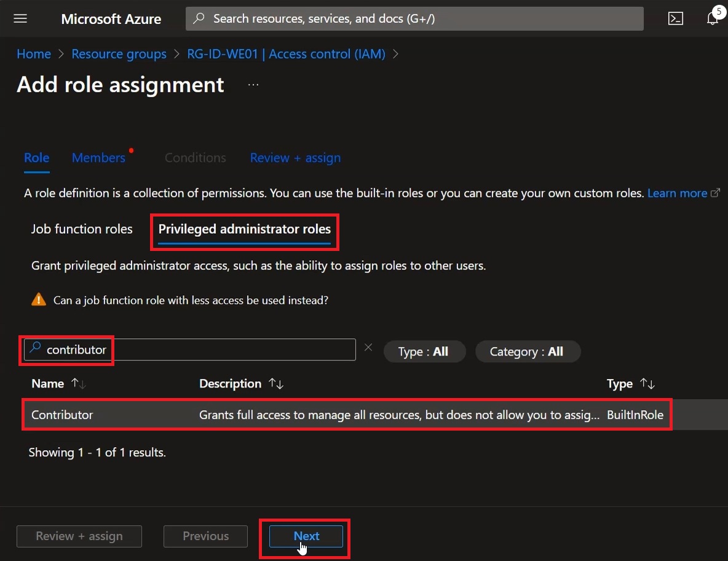Select the Job function roles tab
This screenshot has width=728, height=561.
tap(82, 229)
